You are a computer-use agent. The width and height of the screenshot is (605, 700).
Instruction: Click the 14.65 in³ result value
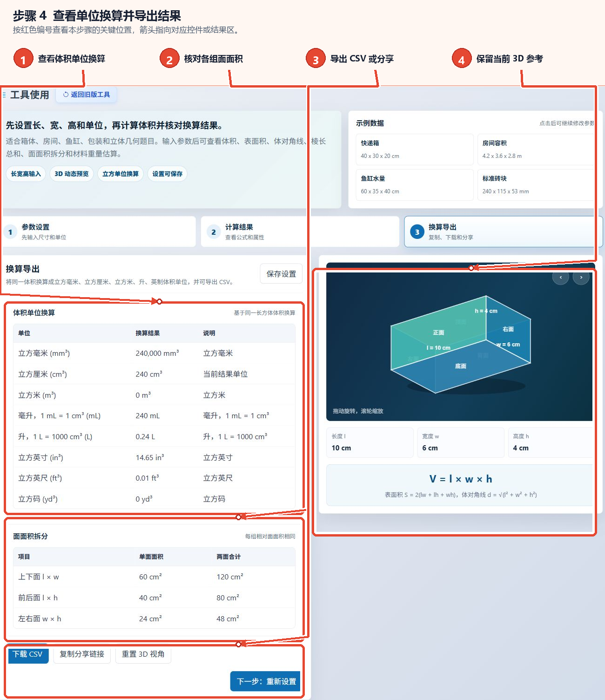click(150, 458)
